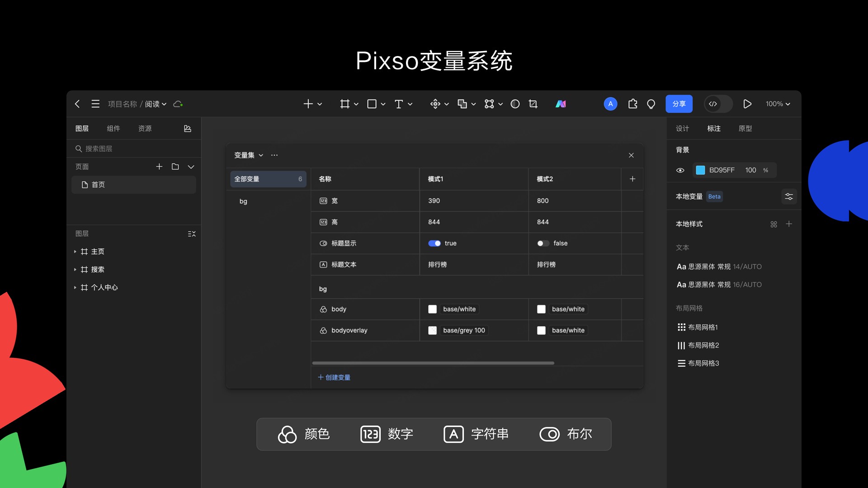This screenshot has height=488, width=868.
Task: Select the Text tool
Action: pos(399,104)
